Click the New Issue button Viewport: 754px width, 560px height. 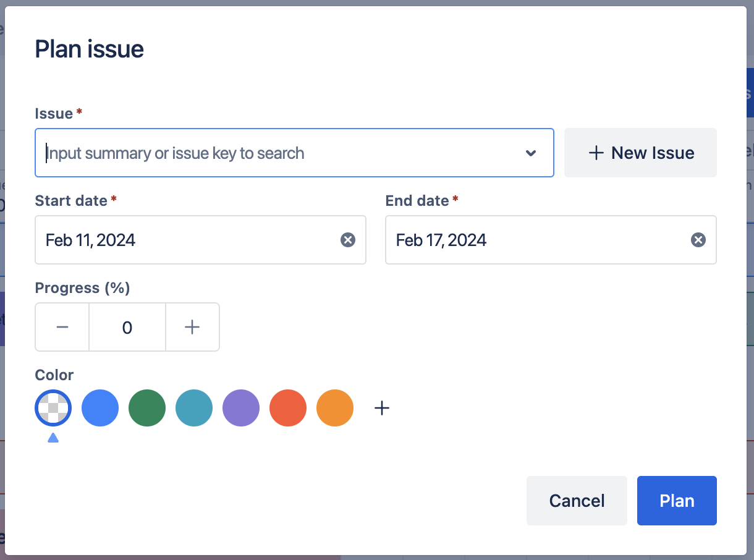tap(640, 153)
